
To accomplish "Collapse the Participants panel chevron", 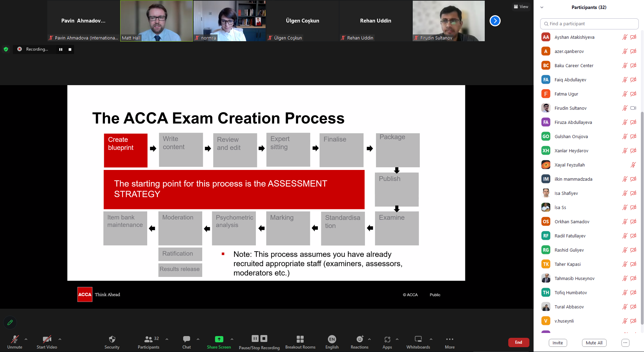I will 542,7.
